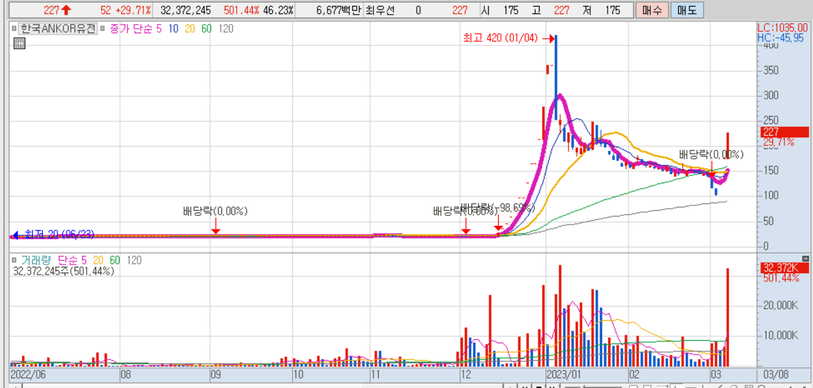Click the 6,677백만 trading value
This screenshot has height=388, width=813.
tap(338, 10)
